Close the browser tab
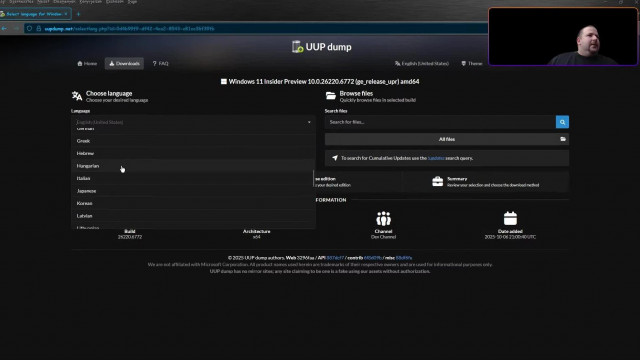 tap(66, 14)
